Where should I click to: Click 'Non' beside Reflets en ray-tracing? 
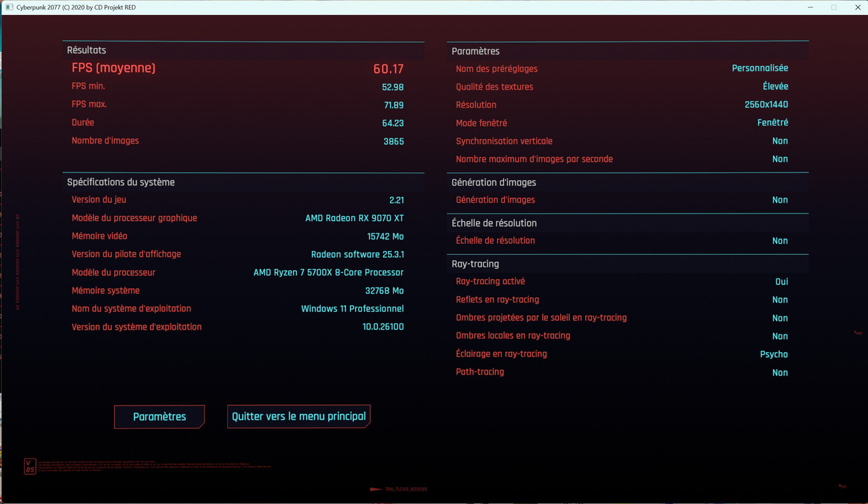pos(780,300)
